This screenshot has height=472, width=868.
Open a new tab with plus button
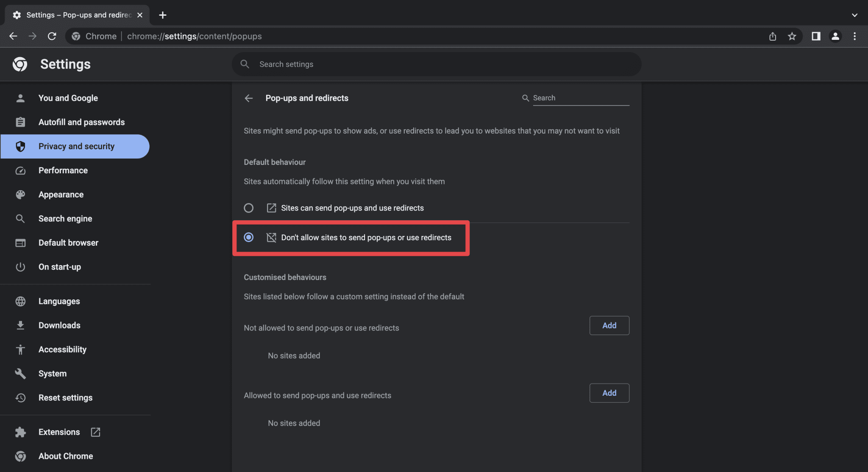click(x=163, y=15)
